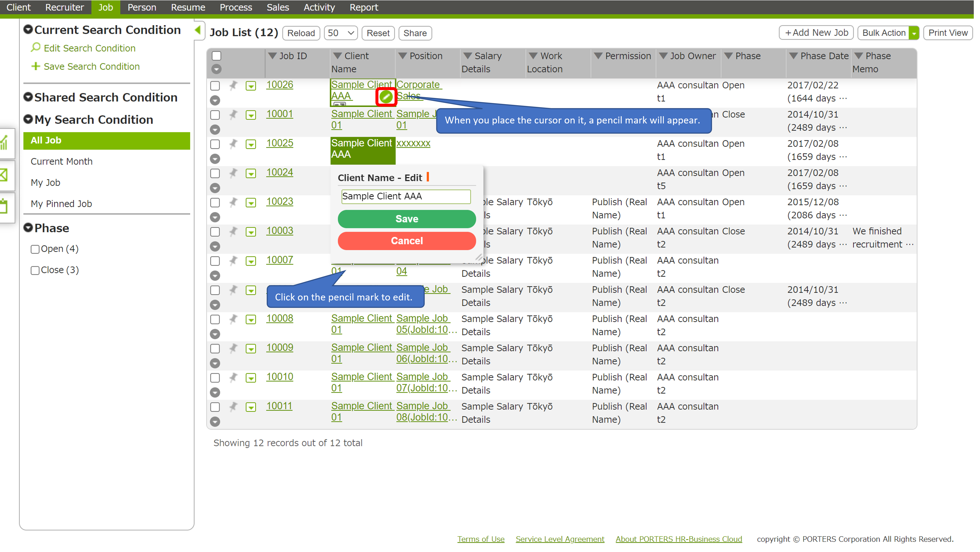Pin job 10010 with the pin icon
The width and height of the screenshot is (980, 552).
[233, 378]
